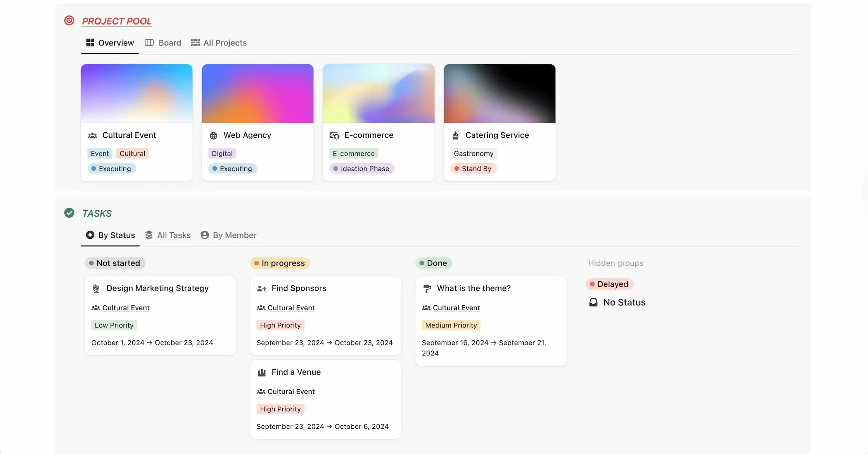This screenshot has width=868, height=454.
Task: Switch to the Board view tab
Action: pyautogui.click(x=163, y=43)
